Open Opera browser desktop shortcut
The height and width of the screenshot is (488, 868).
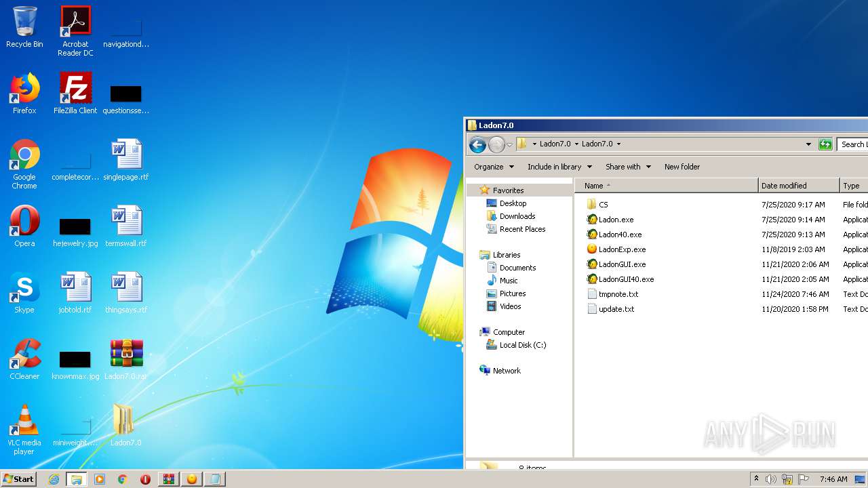(x=24, y=227)
